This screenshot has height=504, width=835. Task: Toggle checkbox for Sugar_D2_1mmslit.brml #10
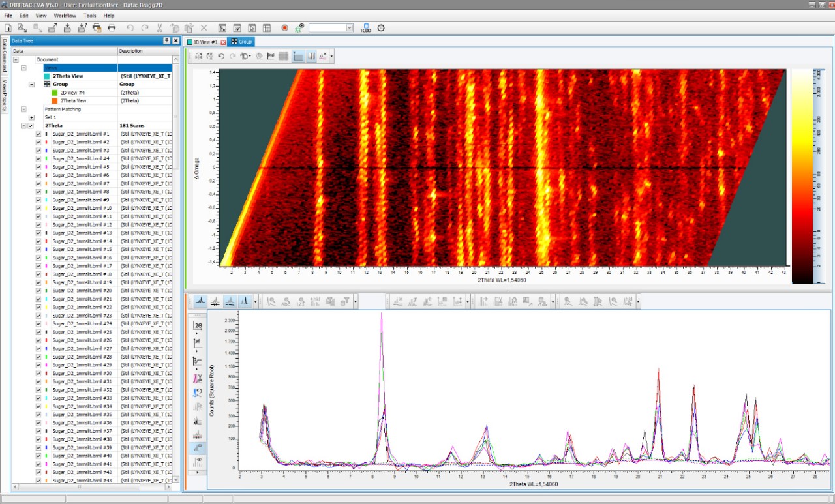(38, 208)
